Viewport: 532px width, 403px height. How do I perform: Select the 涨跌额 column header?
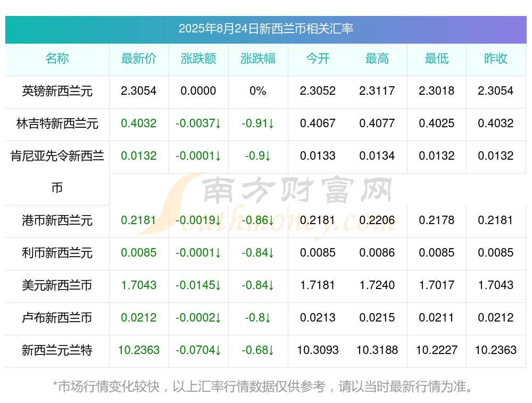198,59
